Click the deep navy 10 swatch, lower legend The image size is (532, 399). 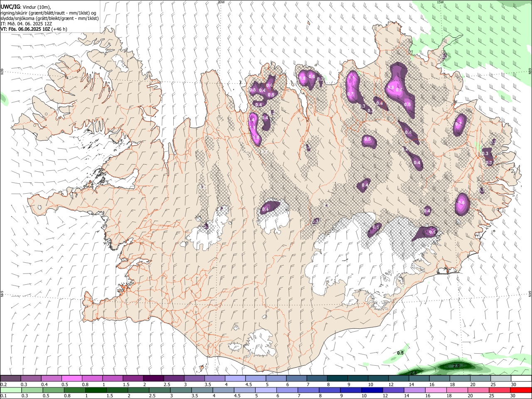click(x=371, y=390)
